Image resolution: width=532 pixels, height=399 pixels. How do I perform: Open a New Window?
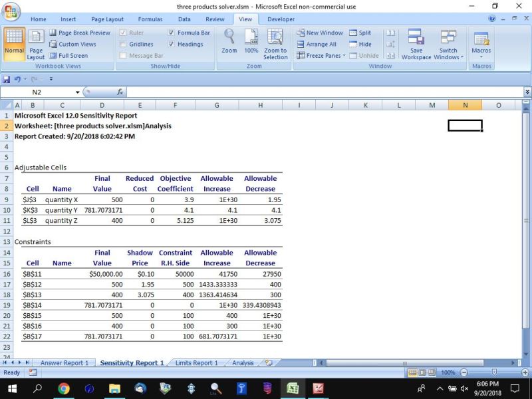(320, 33)
